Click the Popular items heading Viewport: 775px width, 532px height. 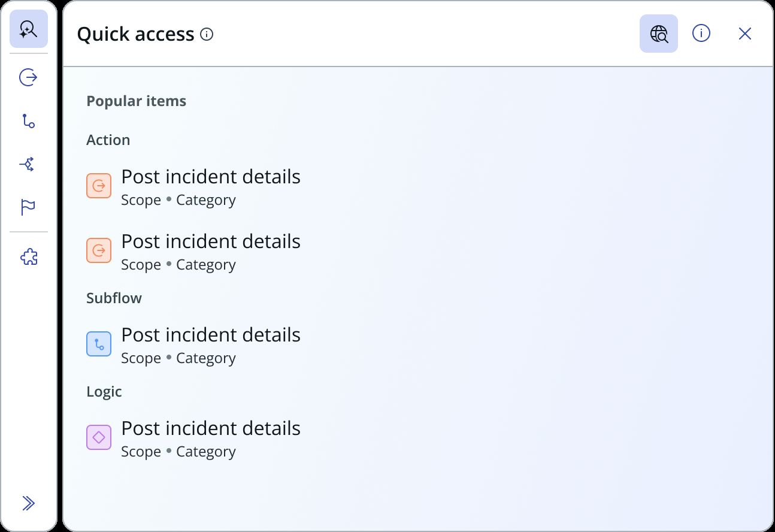point(137,101)
